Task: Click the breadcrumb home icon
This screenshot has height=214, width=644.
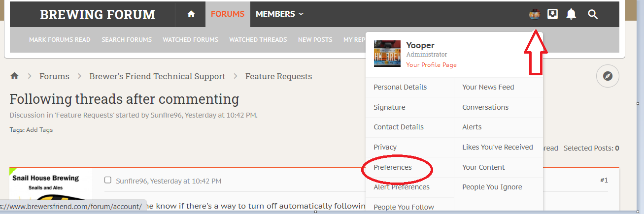Action: (x=15, y=76)
